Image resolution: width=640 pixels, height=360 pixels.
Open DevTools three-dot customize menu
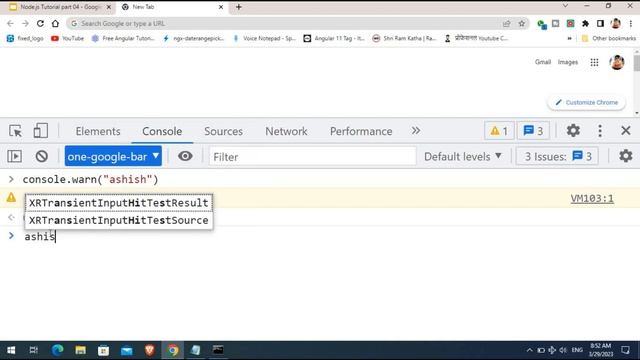coord(600,131)
